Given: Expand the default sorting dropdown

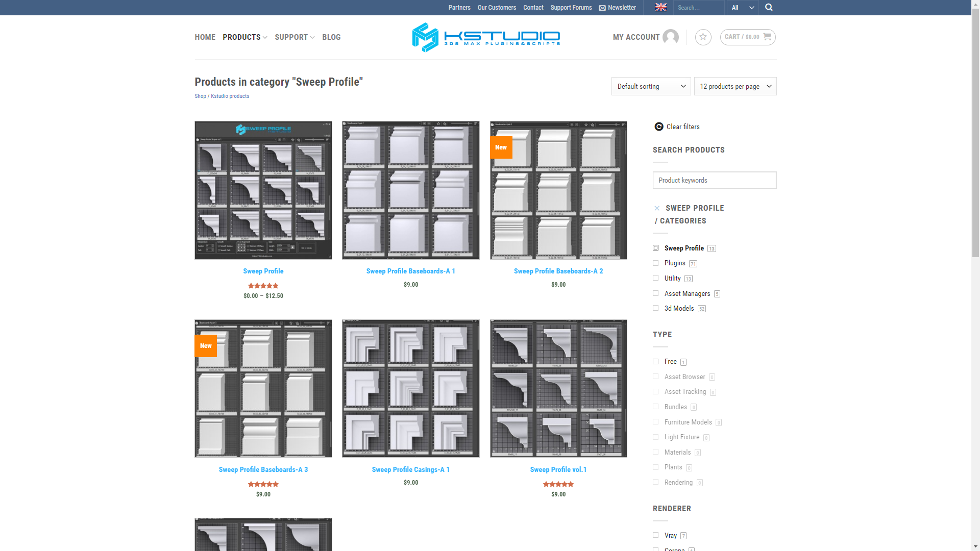Looking at the screenshot, I should coord(651,86).
